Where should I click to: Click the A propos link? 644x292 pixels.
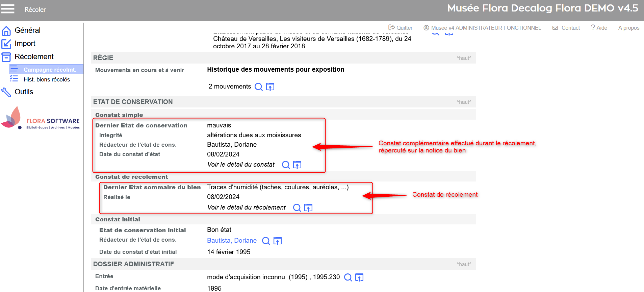point(628,28)
